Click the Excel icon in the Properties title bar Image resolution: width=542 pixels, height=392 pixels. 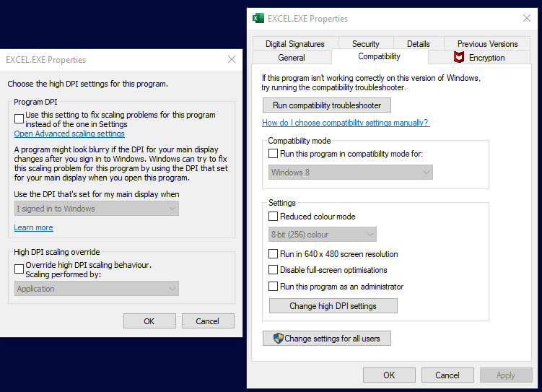(x=258, y=18)
